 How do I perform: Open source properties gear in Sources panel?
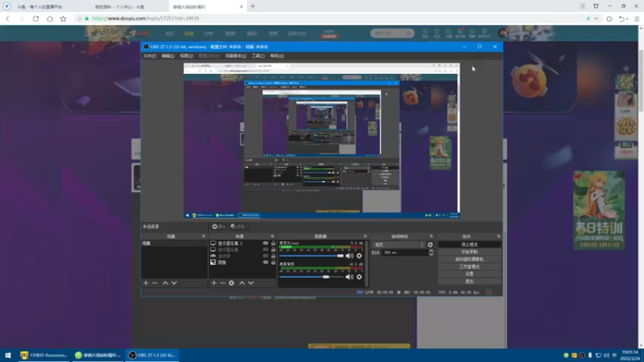click(232, 283)
